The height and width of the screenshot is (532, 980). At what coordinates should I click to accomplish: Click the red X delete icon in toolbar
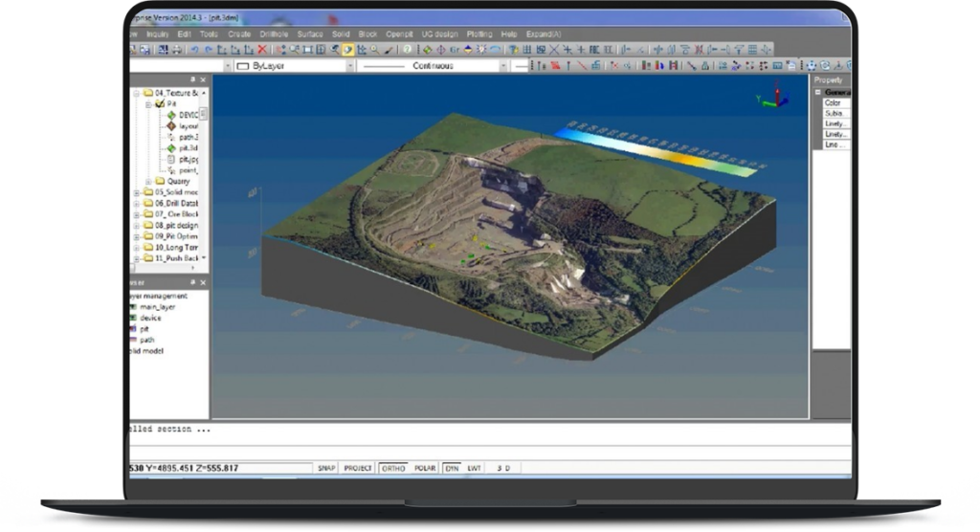point(262,50)
